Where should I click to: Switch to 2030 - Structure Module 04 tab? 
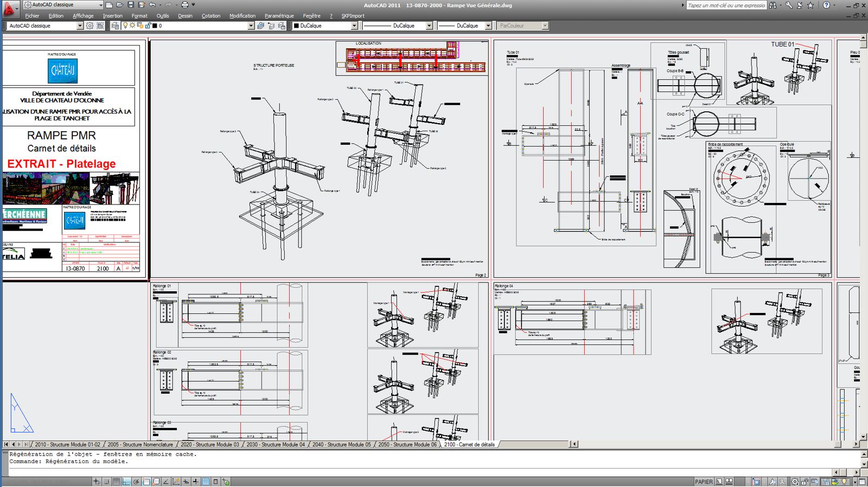tap(276, 444)
